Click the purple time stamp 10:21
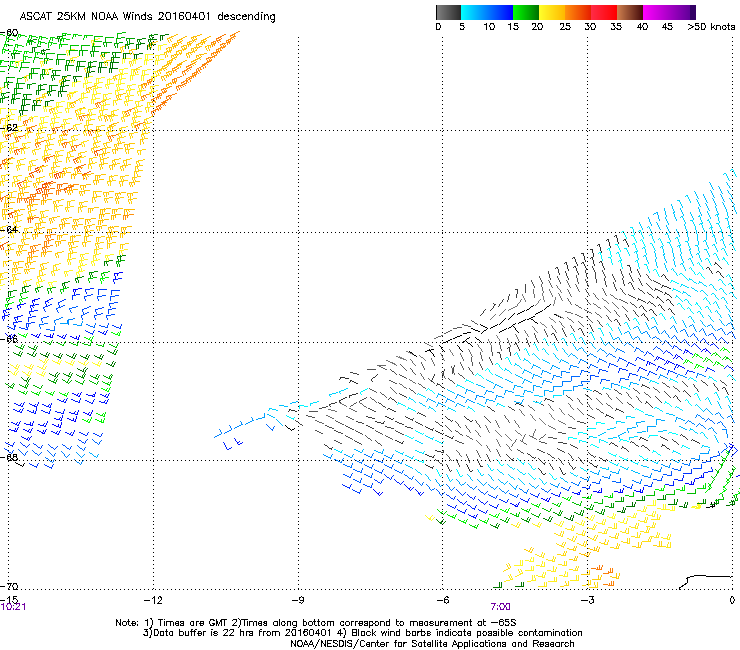The width and height of the screenshot is (740, 650). pos(13,607)
